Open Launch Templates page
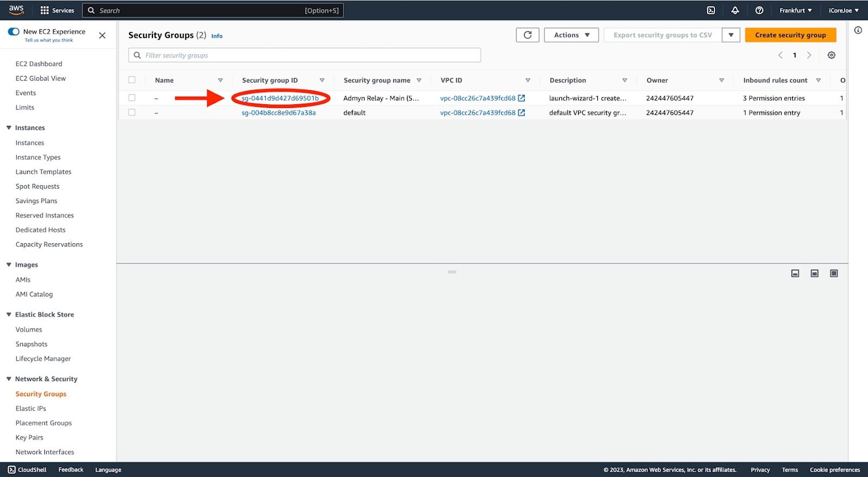This screenshot has height=477, width=868. point(43,171)
